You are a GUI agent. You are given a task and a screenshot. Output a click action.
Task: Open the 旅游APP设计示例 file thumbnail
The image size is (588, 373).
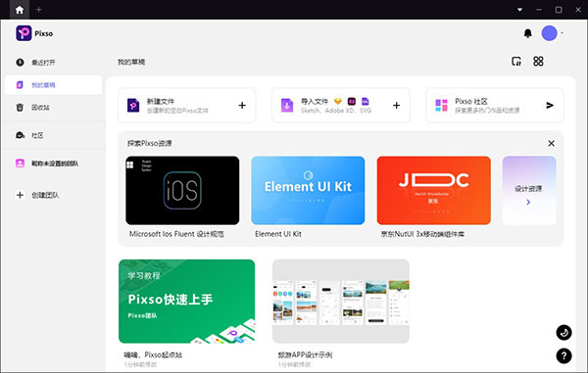pos(340,302)
